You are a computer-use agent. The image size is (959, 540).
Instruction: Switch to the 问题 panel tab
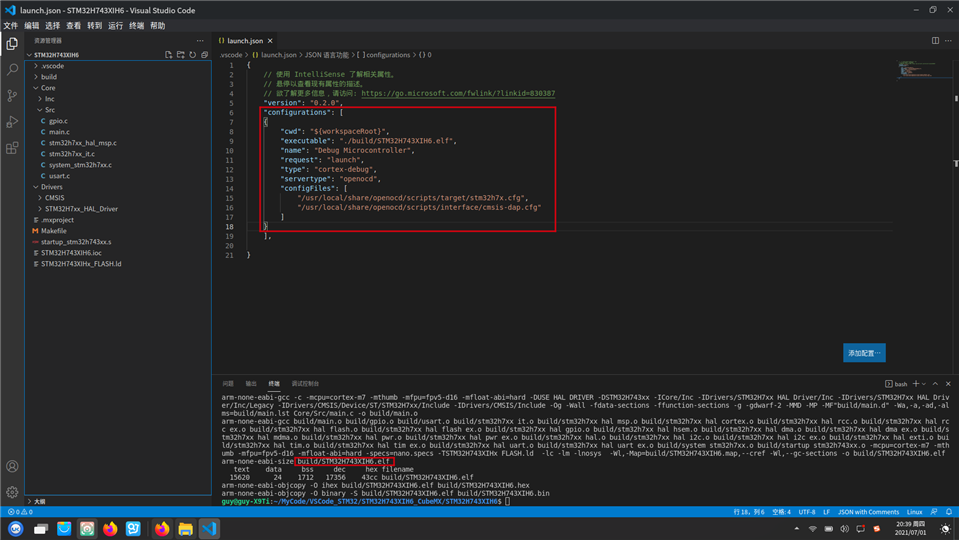pyautogui.click(x=228, y=384)
